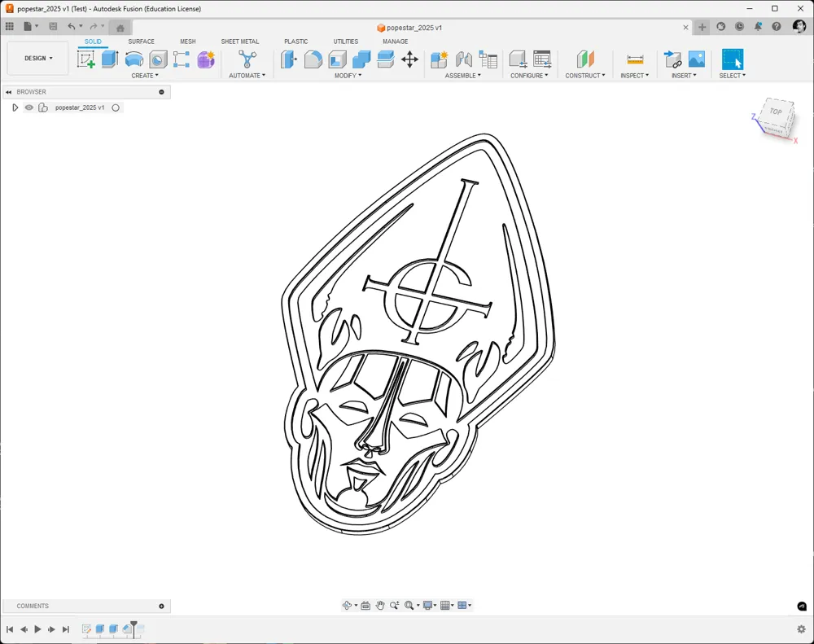Click the popestar_2025 v1 document tab

[409, 28]
